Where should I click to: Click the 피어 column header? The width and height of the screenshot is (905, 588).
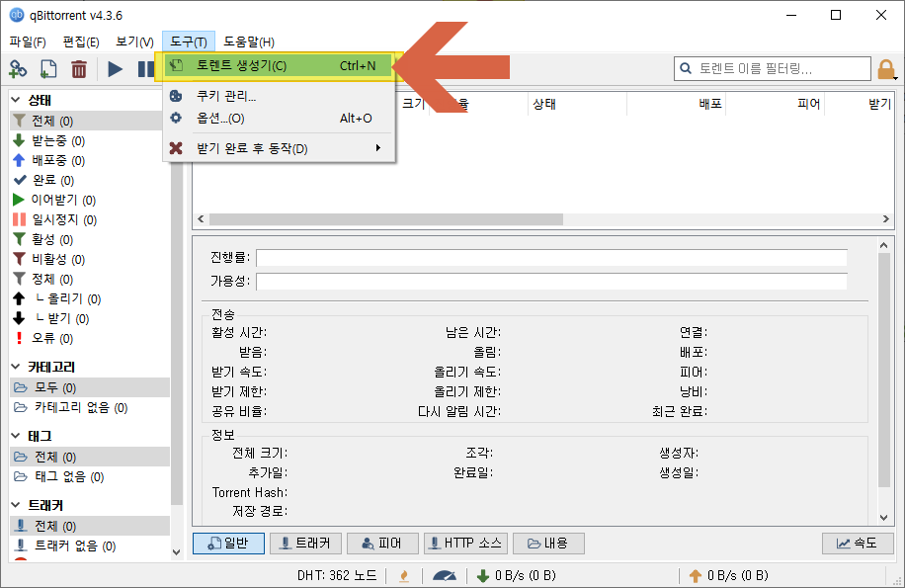coord(776,104)
